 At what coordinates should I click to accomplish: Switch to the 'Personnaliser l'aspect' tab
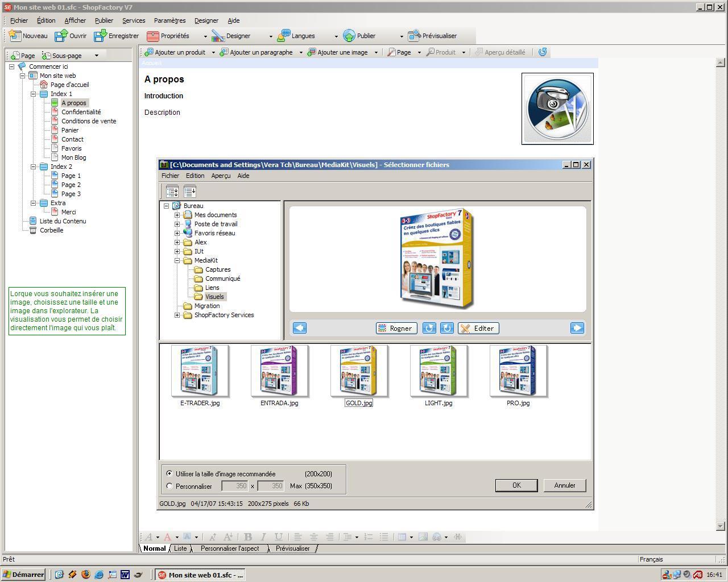click(x=229, y=548)
